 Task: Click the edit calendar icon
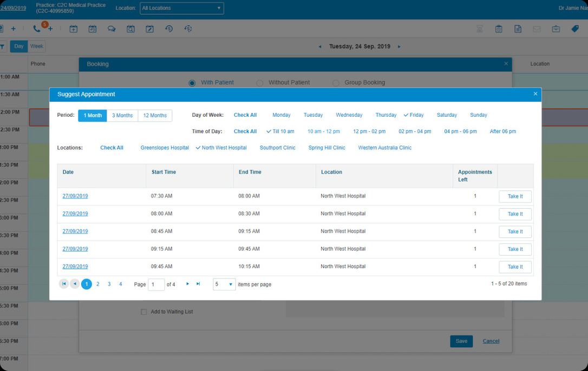pyautogui.click(x=149, y=28)
